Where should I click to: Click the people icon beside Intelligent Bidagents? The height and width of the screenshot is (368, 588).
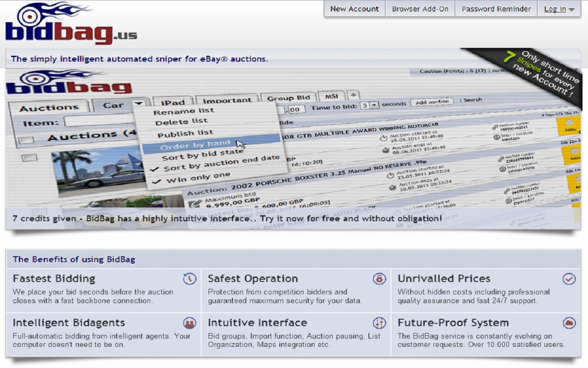pos(190,323)
